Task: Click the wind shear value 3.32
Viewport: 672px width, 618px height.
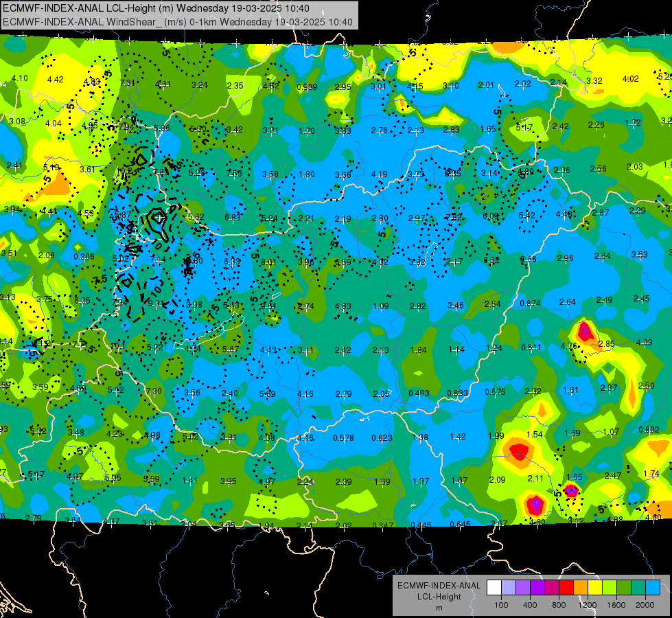Action: click(x=594, y=80)
